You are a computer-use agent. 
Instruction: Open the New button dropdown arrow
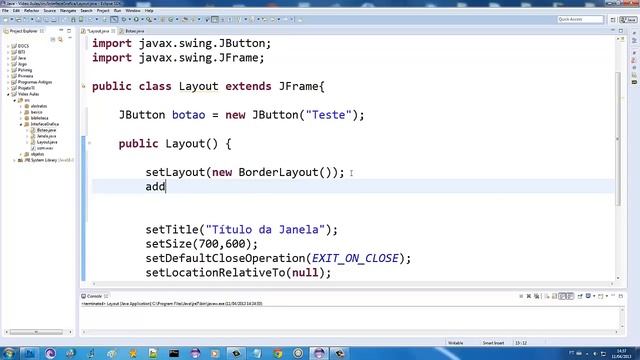click(12, 20)
